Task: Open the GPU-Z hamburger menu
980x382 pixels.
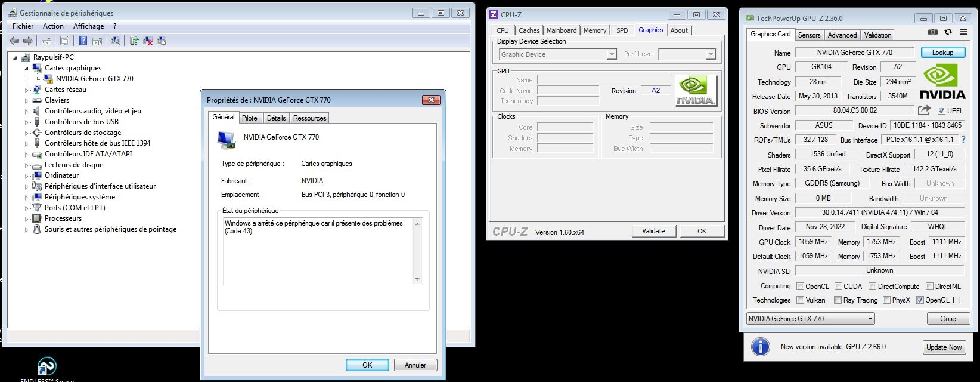Action: pos(963,32)
